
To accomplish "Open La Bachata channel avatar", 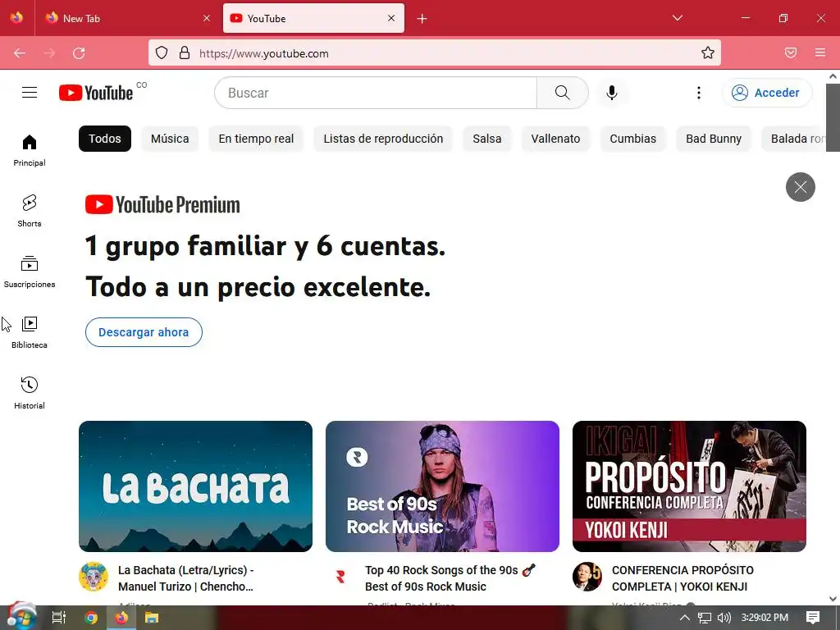I will 94,577.
